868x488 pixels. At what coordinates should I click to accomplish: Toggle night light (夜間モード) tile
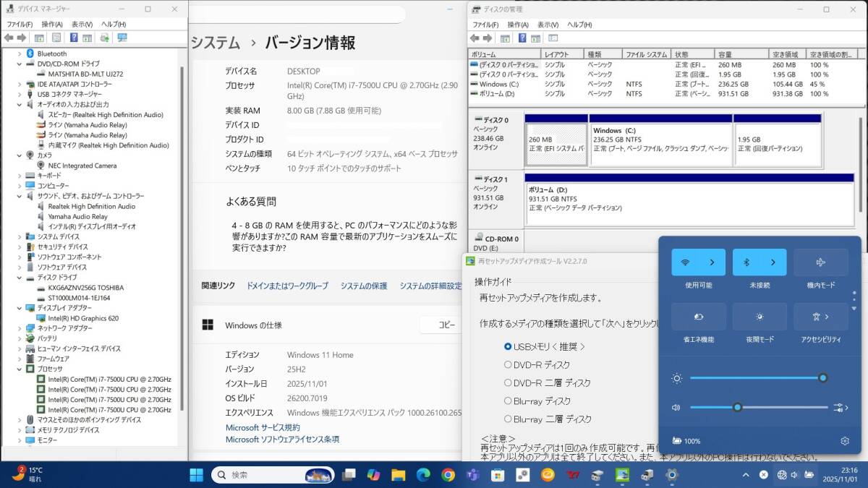[759, 317]
